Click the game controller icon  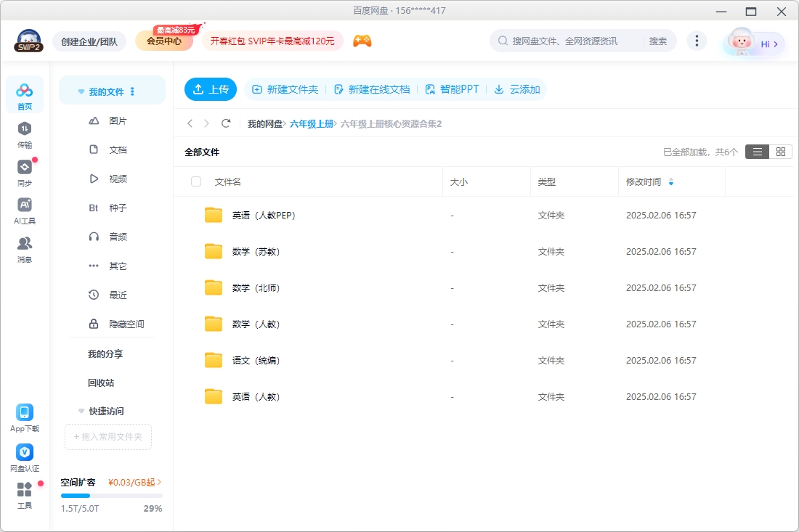coord(362,41)
